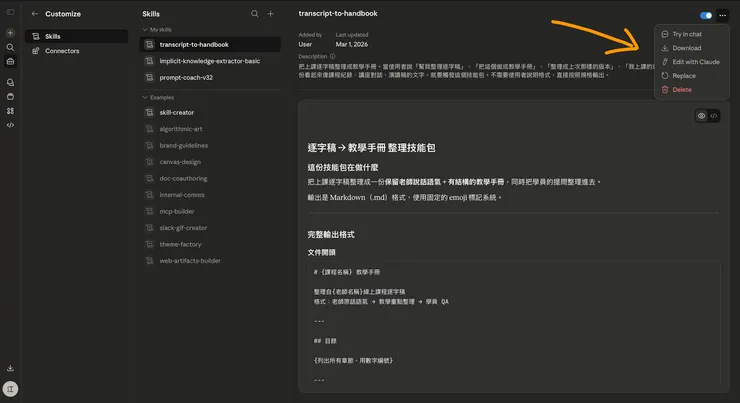
Task: Click the '## 目錄' line in code block
Action: coord(325,341)
